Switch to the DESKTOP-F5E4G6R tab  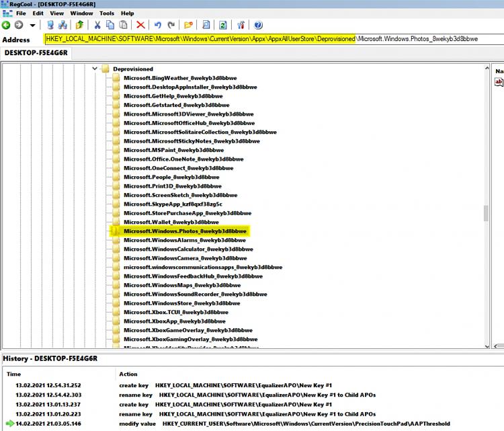pyautogui.click(x=36, y=52)
